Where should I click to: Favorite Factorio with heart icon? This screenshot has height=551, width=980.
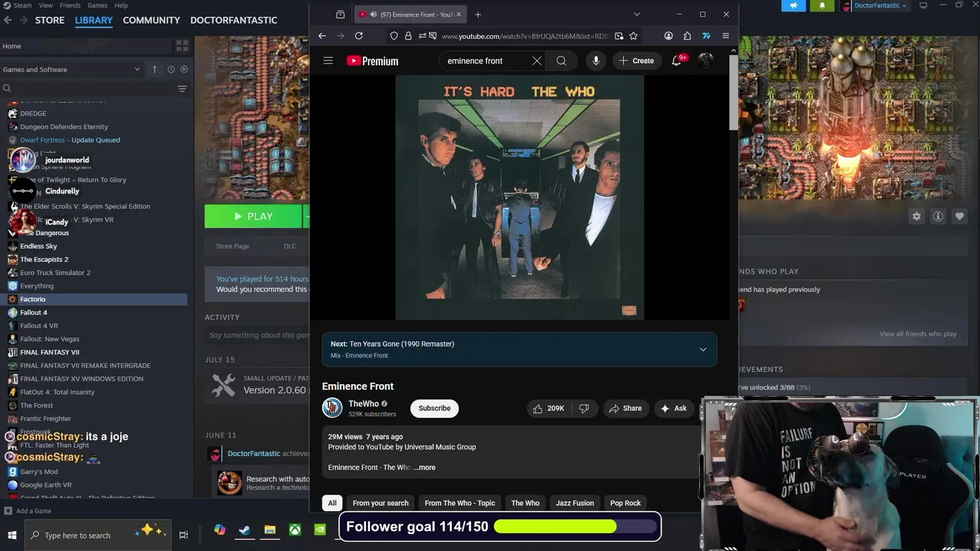coord(959,217)
